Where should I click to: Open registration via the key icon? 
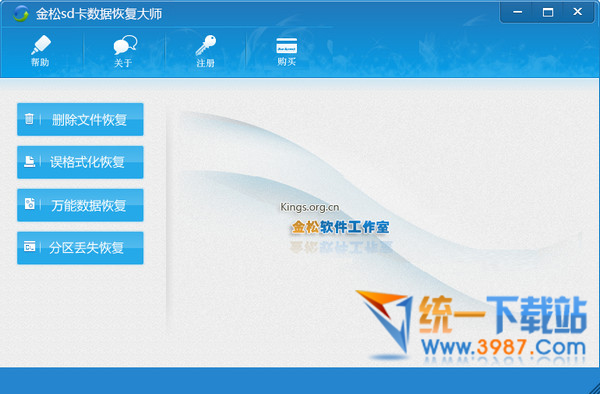(x=206, y=46)
